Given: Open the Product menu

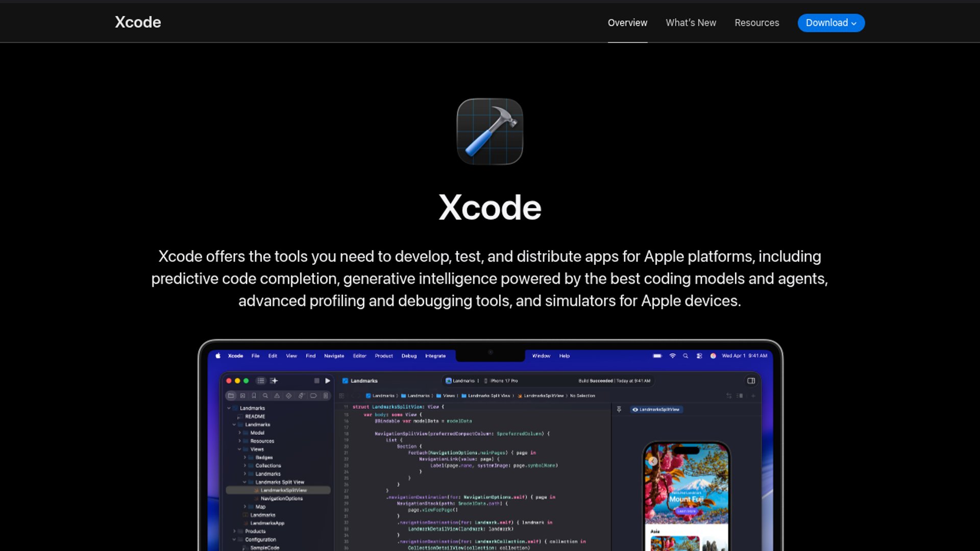Looking at the screenshot, I should click(384, 356).
